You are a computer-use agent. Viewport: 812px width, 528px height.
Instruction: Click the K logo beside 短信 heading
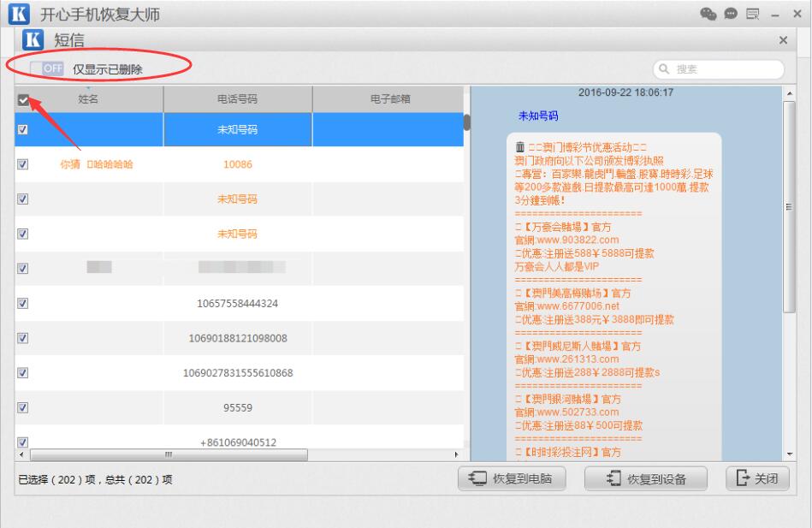coord(33,39)
